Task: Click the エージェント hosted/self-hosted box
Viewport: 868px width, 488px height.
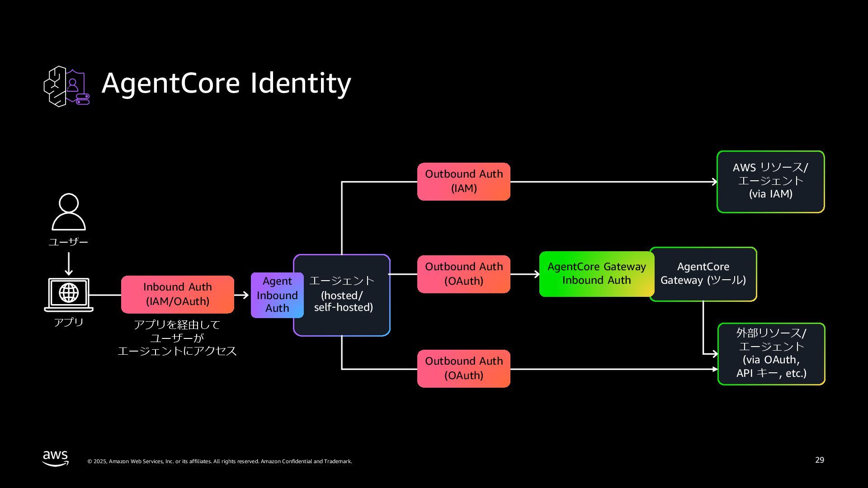Action: pyautogui.click(x=344, y=295)
